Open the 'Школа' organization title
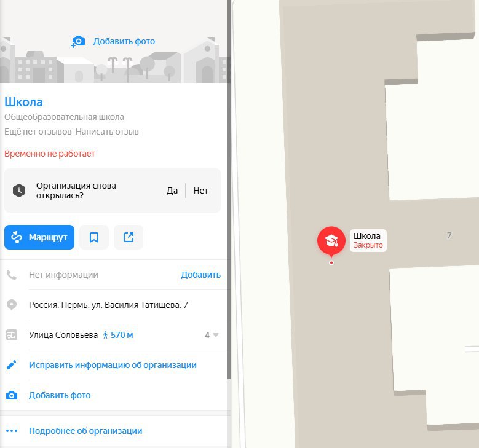Image resolution: width=479 pixels, height=448 pixels. pyautogui.click(x=23, y=102)
